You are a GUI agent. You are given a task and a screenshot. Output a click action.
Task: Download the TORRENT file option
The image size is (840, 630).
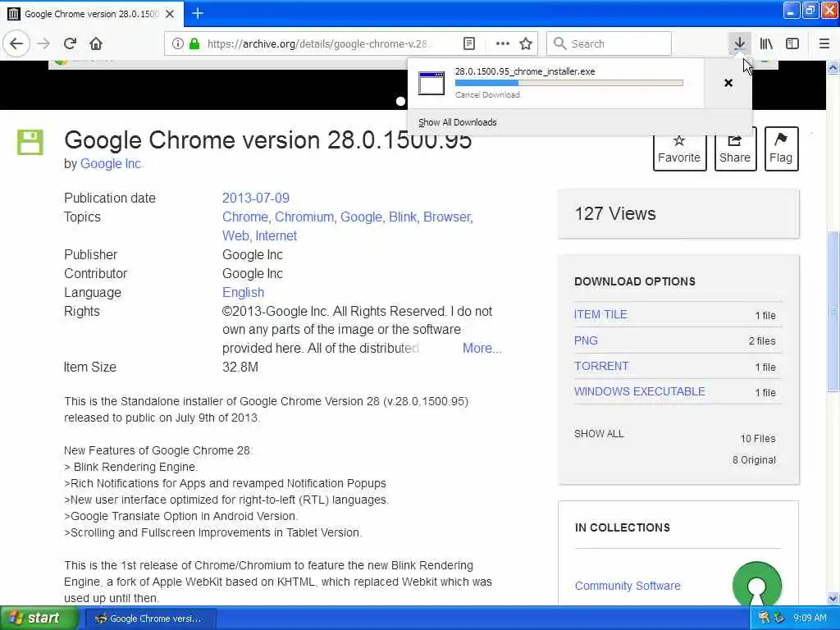pyautogui.click(x=601, y=366)
